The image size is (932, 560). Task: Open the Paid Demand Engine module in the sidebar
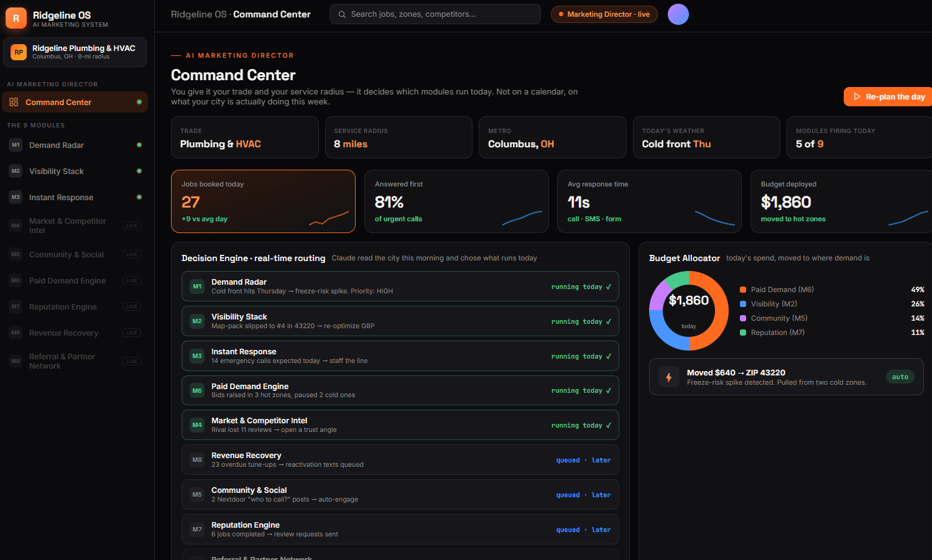(75, 280)
